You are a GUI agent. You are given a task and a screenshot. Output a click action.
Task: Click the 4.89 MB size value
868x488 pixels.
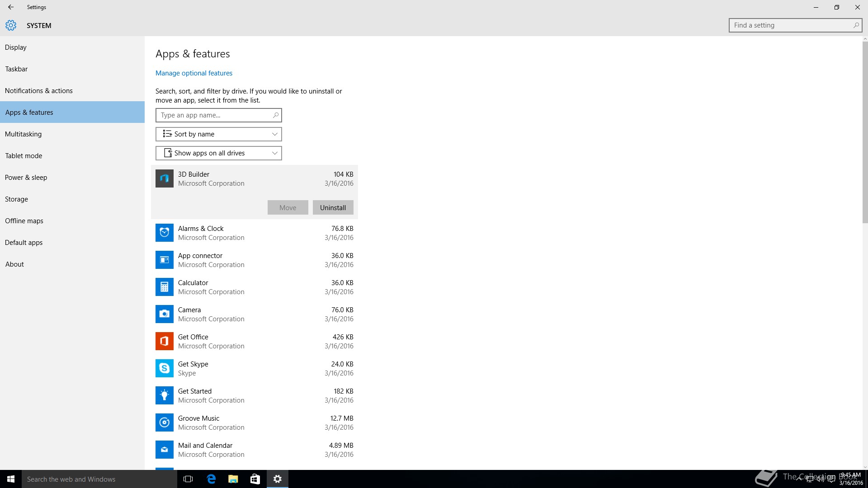coord(341,446)
